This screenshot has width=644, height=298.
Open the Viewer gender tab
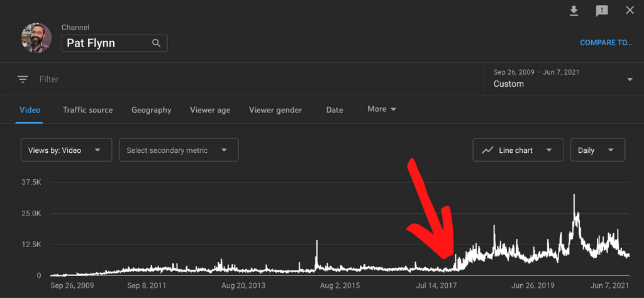[x=275, y=110]
